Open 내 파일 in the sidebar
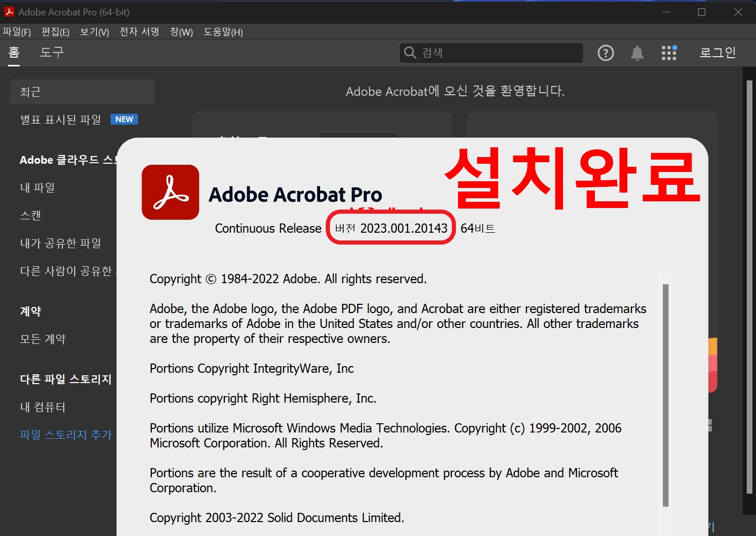Viewport: 756px width, 536px height. click(x=38, y=187)
